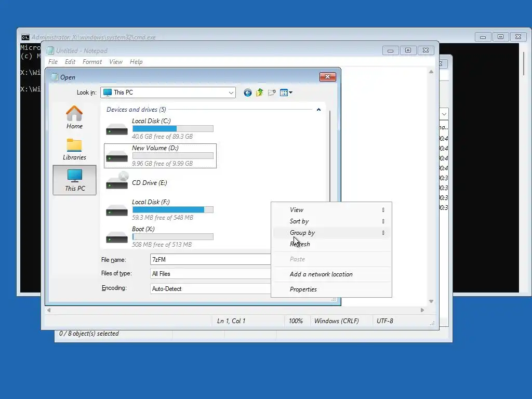Screen dimensions: 532x399
Task: Select This PC in the places sidebar
Action: click(75, 180)
